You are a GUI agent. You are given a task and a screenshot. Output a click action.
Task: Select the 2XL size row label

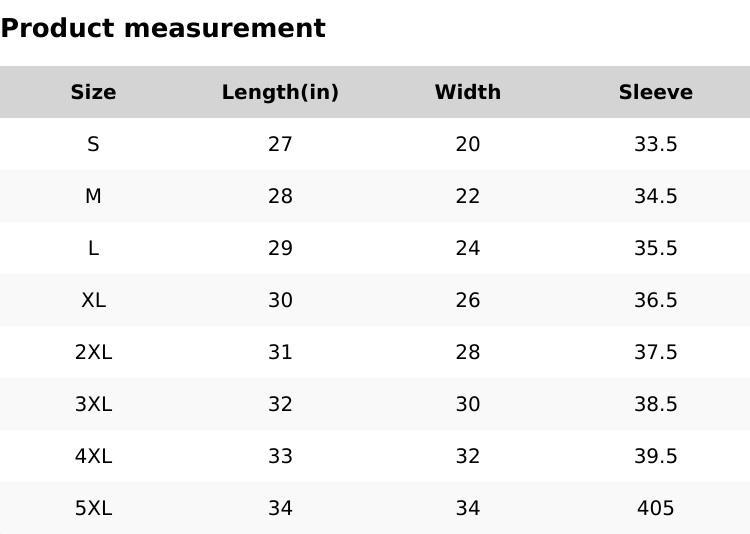pyautogui.click(x=93, y=352)
